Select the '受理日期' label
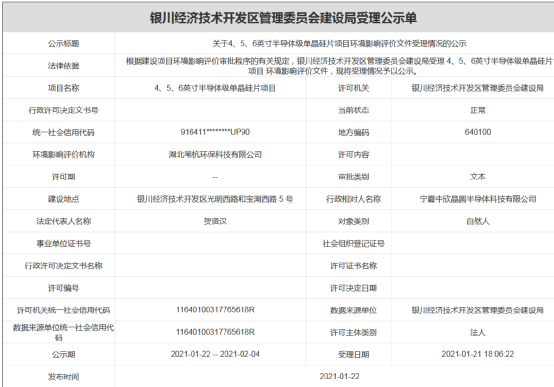The height and width of the screenshot is (387, 554). tap(354, 354)
